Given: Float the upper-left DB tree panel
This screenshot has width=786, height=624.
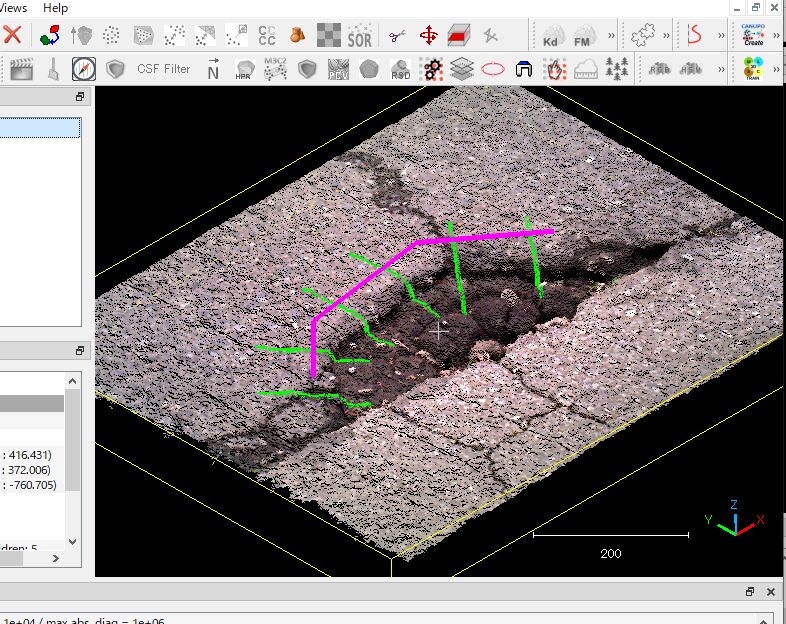Looking at the screenshot, I should pyautogui.click(x=80, y=97).
